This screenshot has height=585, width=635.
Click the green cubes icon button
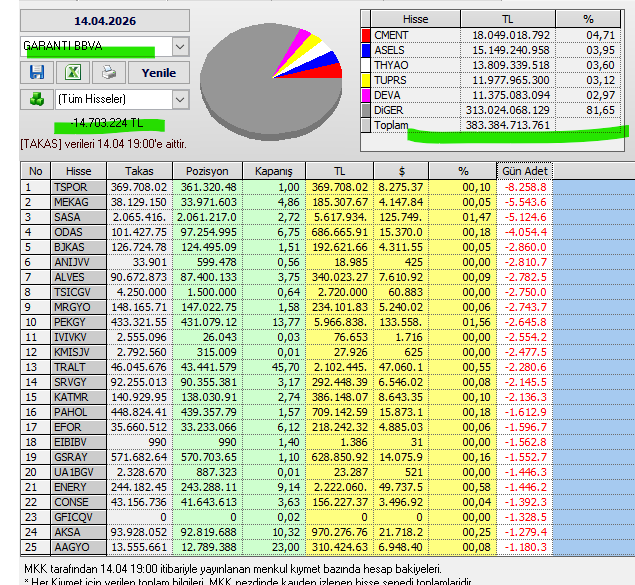(x=37, y=99)
